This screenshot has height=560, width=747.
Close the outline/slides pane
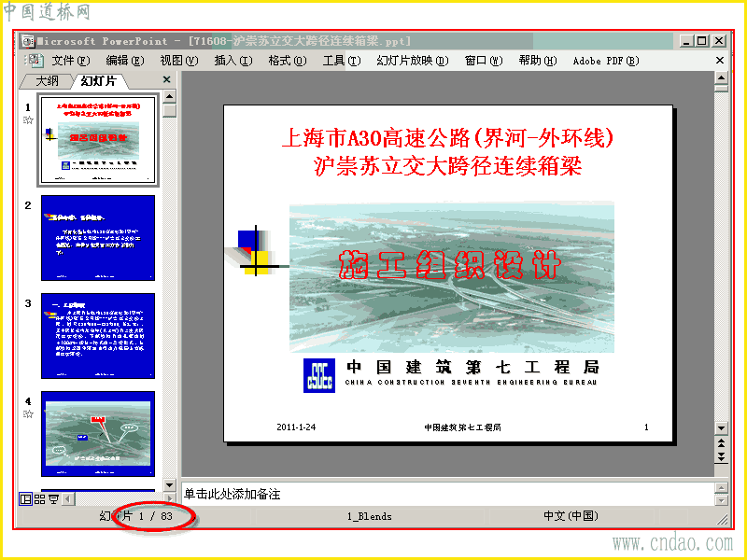[x=167, y=79]
